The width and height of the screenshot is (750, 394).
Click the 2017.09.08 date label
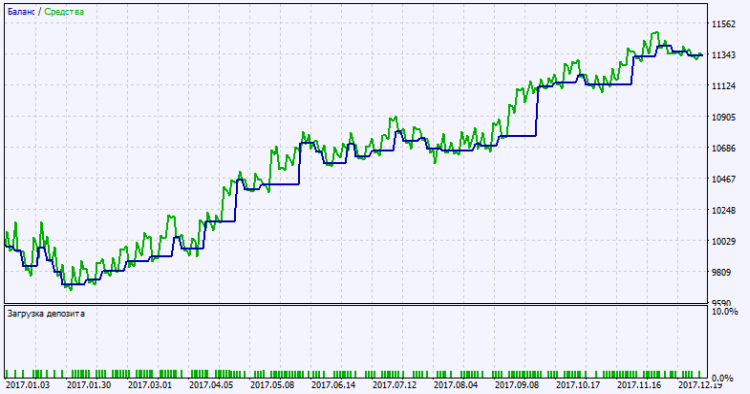tap(517, 385)
